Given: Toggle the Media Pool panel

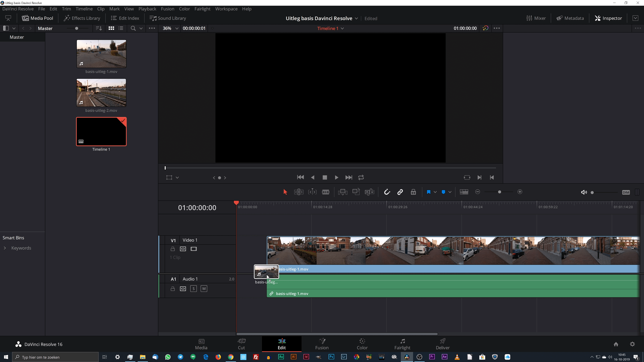Looking at the screenshot, I should click(x=38, y=18).
